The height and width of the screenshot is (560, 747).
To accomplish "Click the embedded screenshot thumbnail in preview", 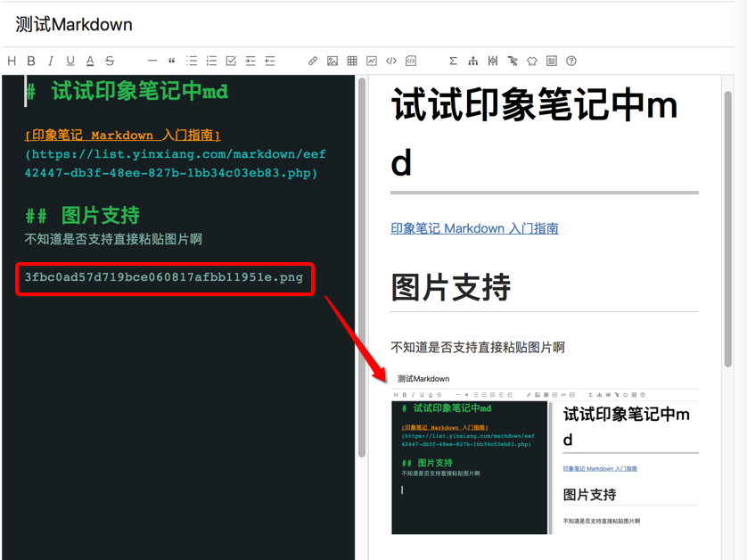I will click(x=545, y=453).
